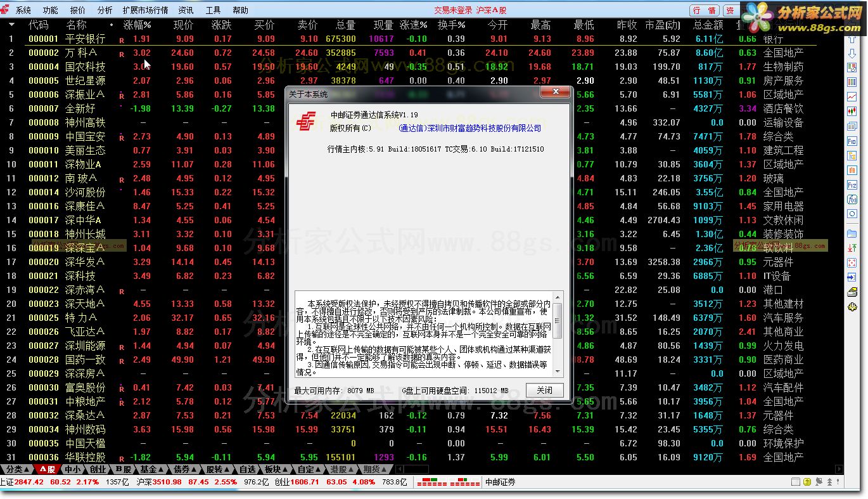Open the 系统 menu
This screenshot has width=868, height=499.
[23, 10]
